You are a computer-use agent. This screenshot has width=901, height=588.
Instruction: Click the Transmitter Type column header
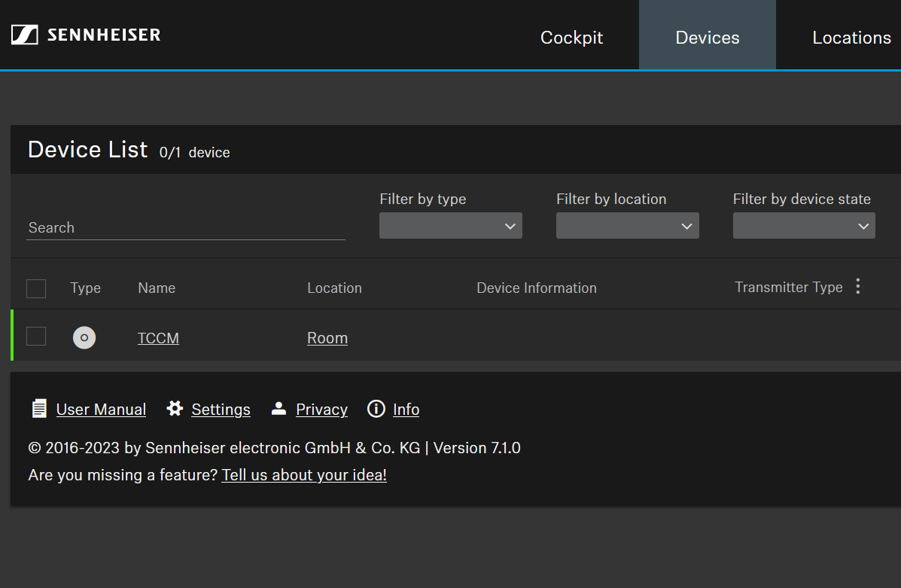pos(788,288)
